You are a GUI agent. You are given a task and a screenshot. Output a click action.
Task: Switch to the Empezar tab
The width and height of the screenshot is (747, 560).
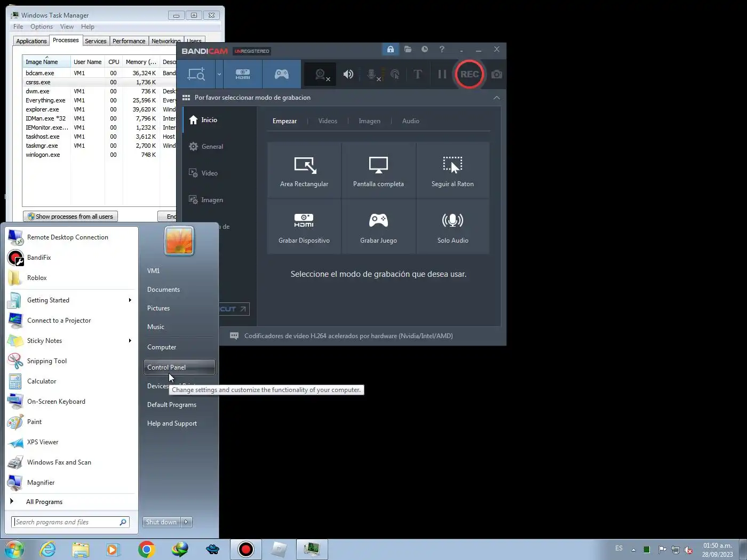[284, 121]
